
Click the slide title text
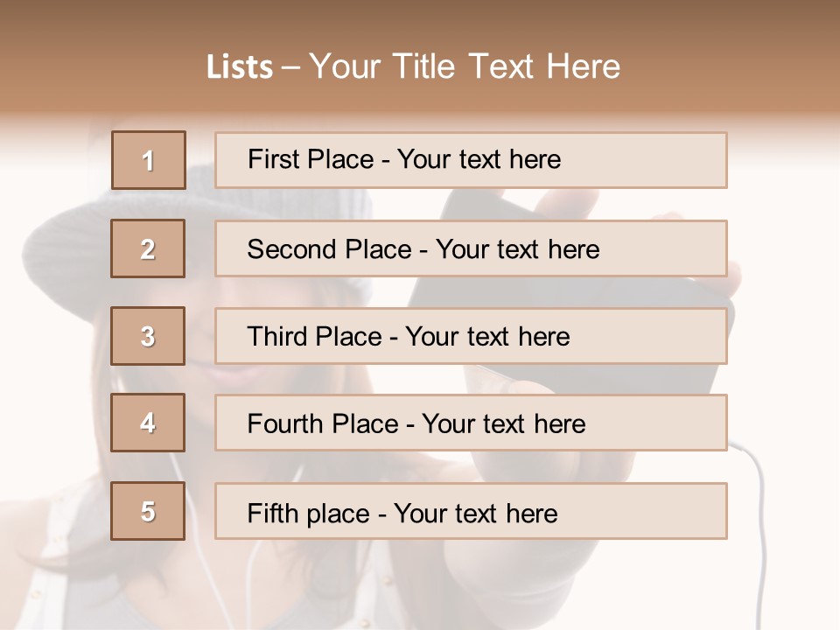[413, 66]
